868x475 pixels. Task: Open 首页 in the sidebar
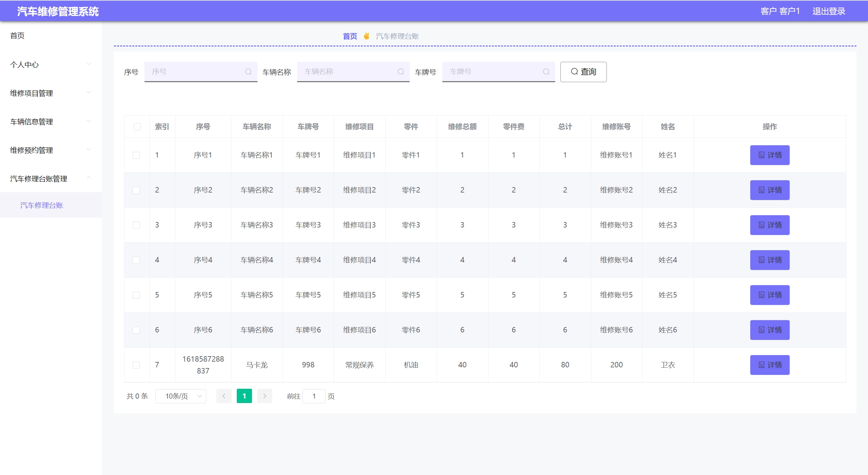17,36
